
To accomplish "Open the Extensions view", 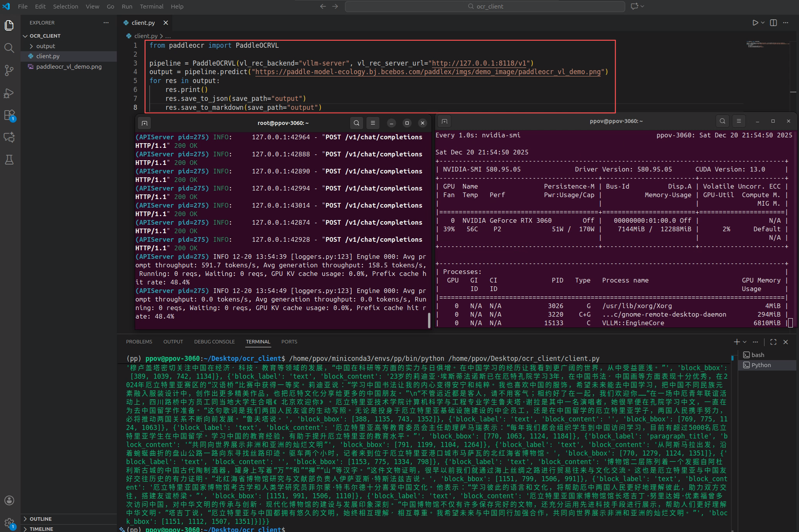I will click(9, 115).
